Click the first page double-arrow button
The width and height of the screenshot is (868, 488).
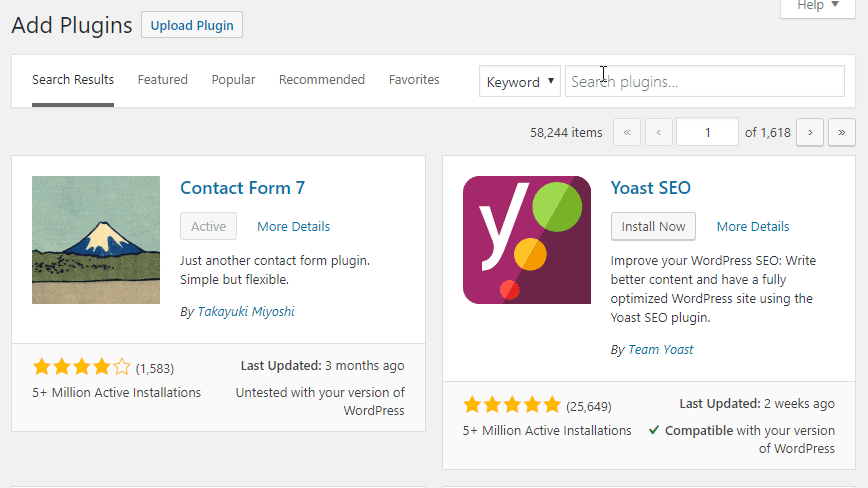pyautogui.click(x=627, y=132)
